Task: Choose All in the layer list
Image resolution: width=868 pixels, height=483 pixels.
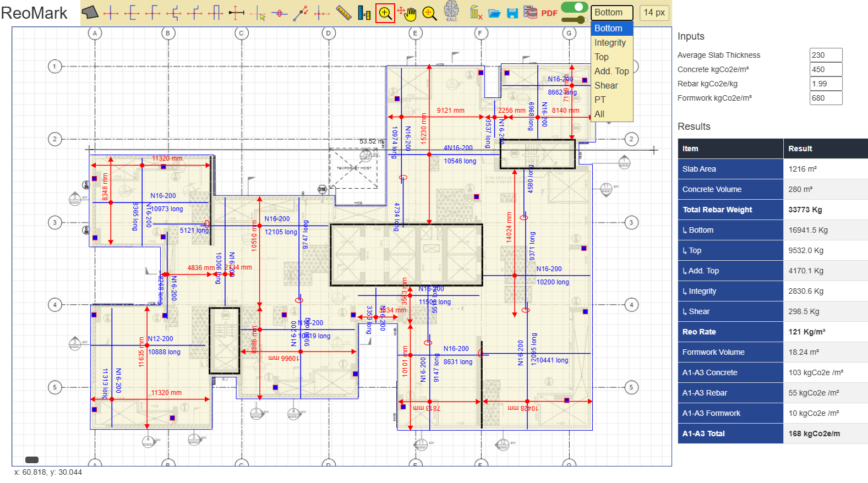Action: click(612, 114)
